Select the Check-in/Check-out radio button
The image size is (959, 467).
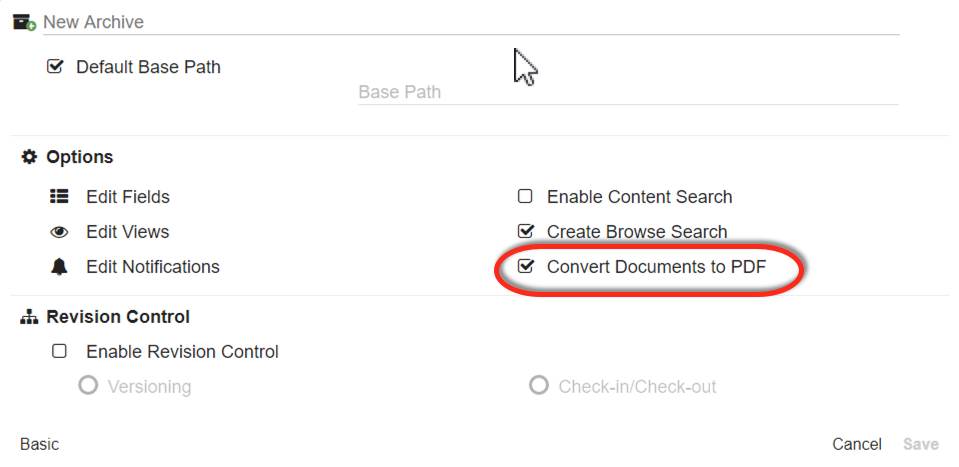coord(539,386)
